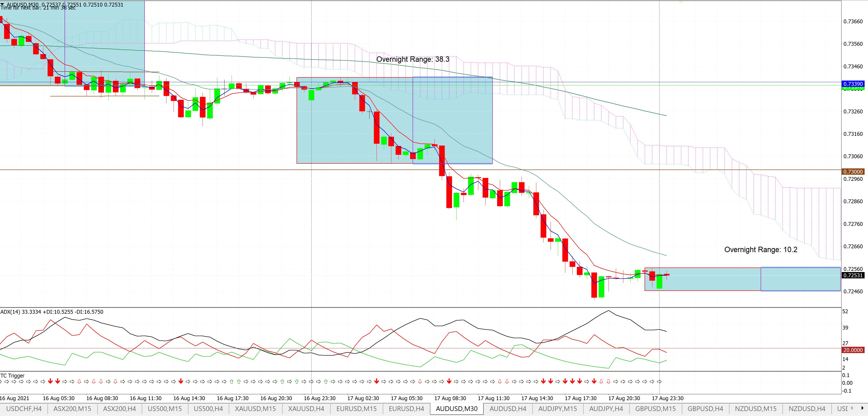Image resolution: width=868 pixels, height=416 pixels.
Task: Click the ADX(14) indicator title text
Action: [x=52, y=312]
